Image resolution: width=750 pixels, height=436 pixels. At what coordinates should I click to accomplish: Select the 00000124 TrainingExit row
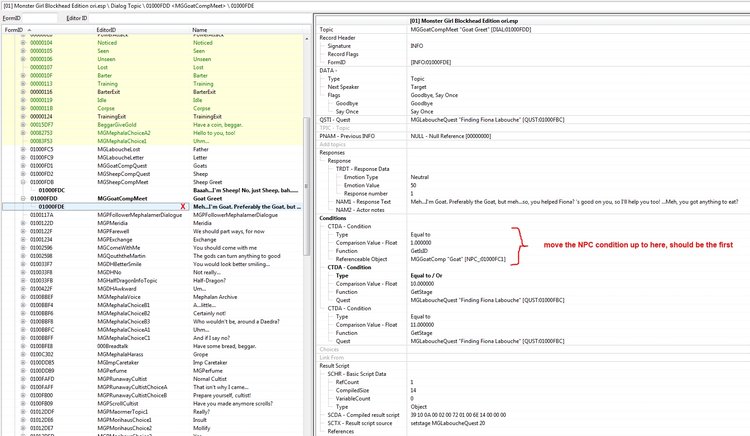click(x=152, y=117)
